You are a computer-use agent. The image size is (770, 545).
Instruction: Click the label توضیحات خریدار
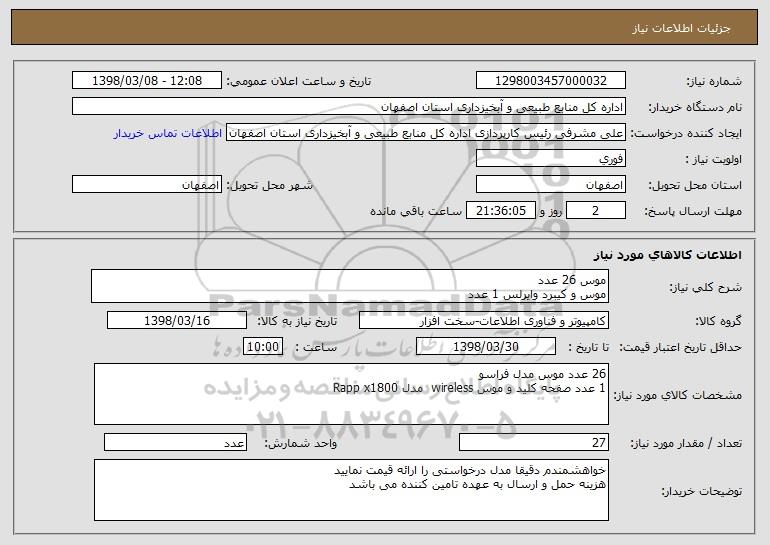point(702,491)
